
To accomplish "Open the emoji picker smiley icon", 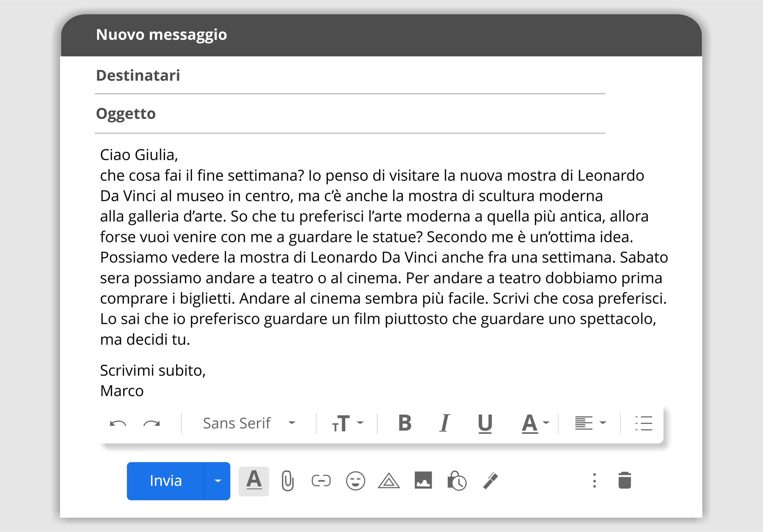I will click(x=355, y=481).
